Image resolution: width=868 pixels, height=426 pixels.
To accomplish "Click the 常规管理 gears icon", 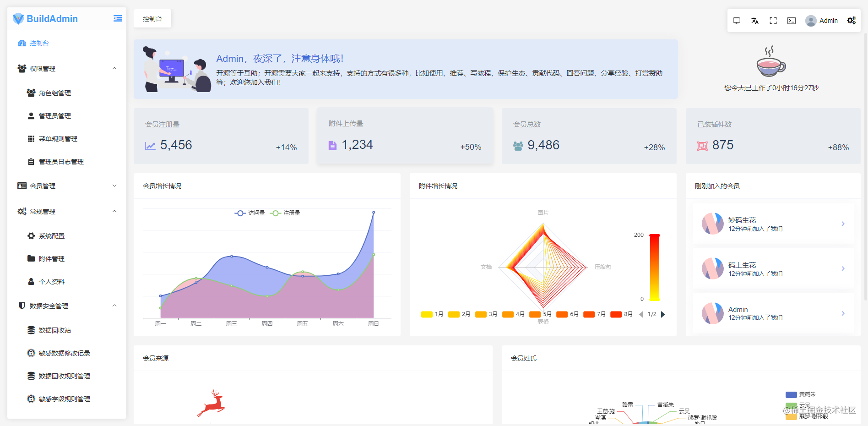I will tap(22, 211).
